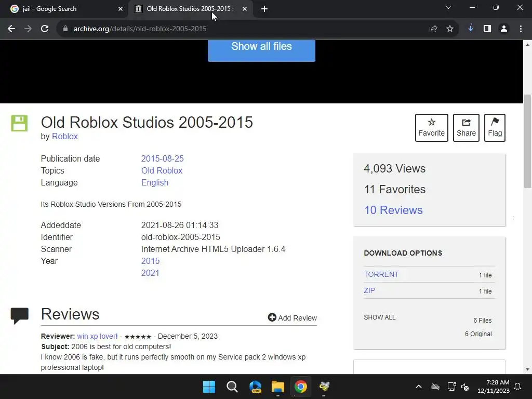Click the page vertical scrollbar thumb
The width and height of the screenshot is (532, 399).
point(528,141)
